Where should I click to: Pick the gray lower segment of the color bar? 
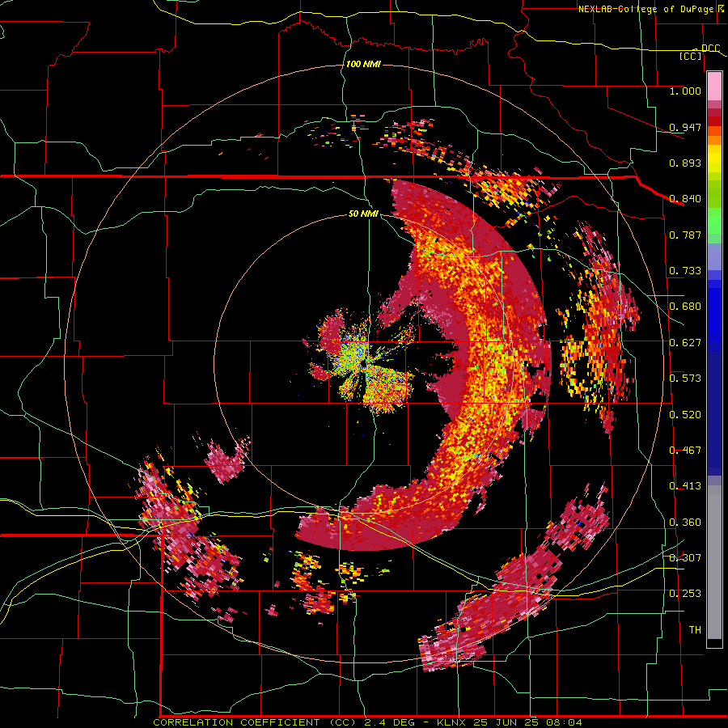coord(714,562)
